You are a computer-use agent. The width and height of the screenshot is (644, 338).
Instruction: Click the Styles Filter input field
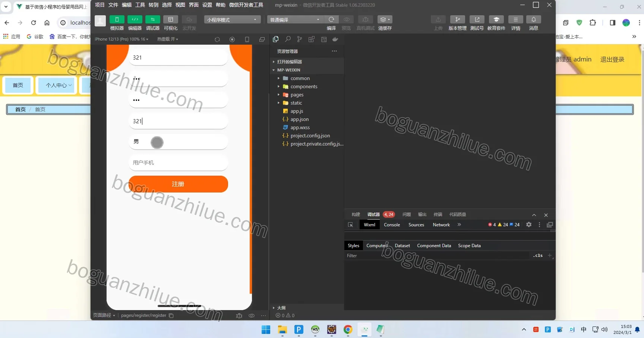437,256
